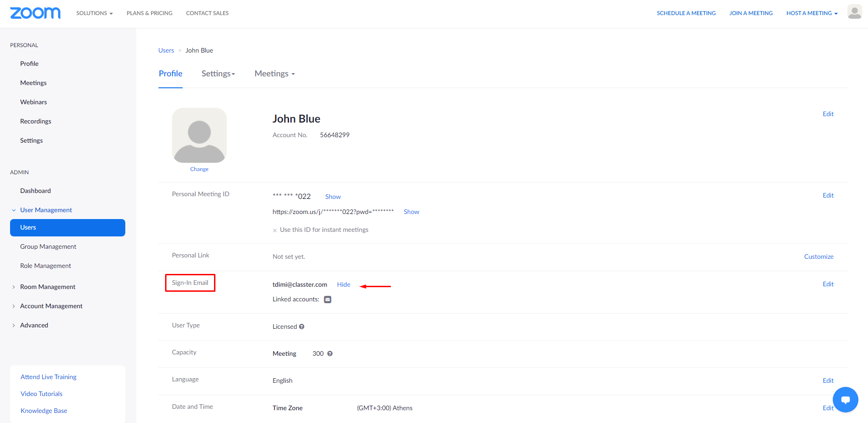The image size is (868, 423).
Task: Click Change under the profile picture
Action: 199,169
